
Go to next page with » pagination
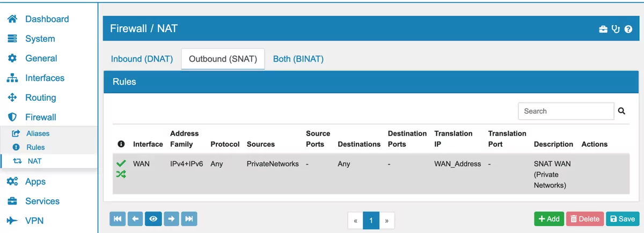click(386, 220)
